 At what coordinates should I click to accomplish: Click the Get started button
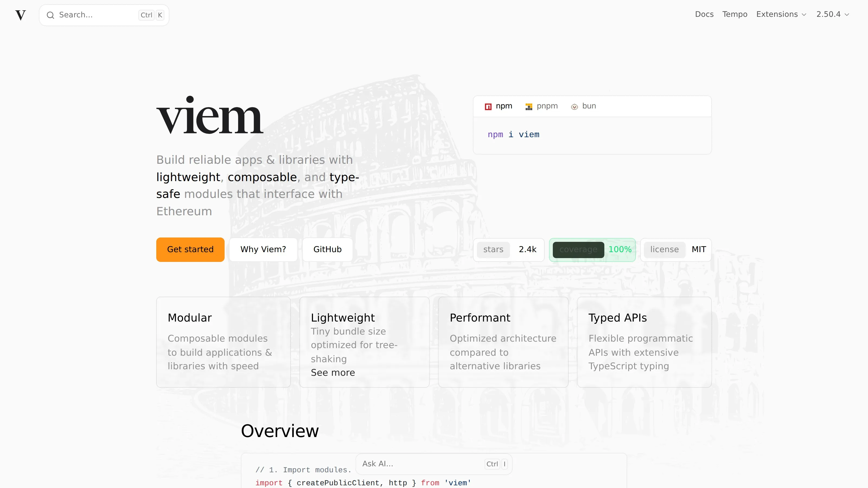point(190,249)
